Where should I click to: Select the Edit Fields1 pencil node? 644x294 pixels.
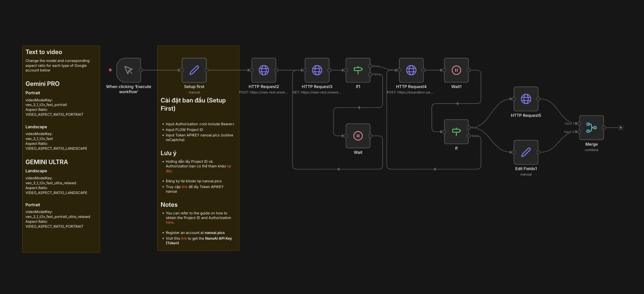[526, 152]
